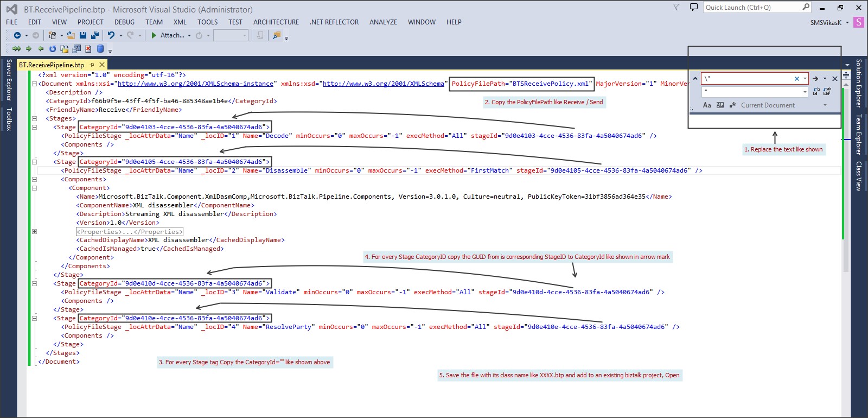Click the Navigate Forward arrow
This screenshot has height=418, width=868.
click(36, 35)
